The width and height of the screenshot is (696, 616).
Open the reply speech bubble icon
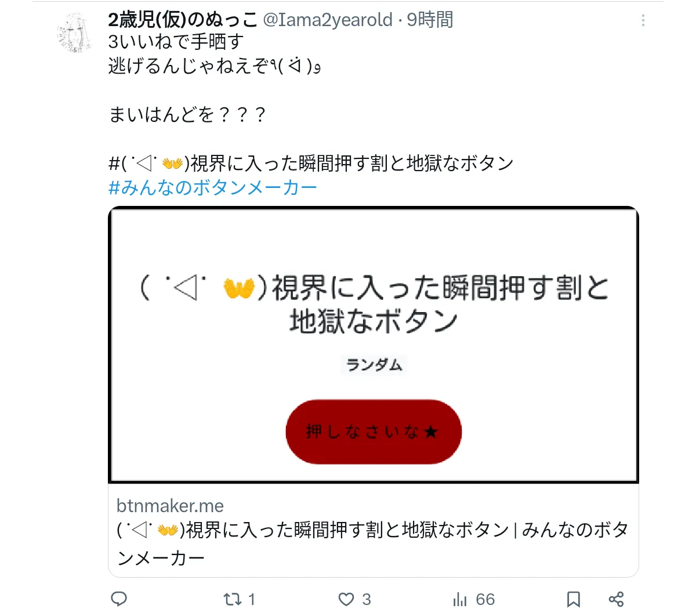coord(119,599)
